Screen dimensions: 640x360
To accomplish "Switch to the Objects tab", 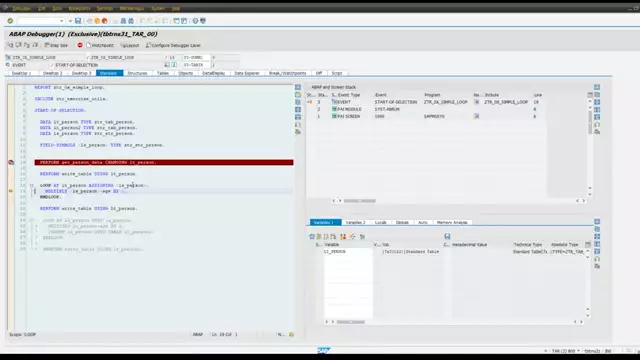I will [186, 73].
